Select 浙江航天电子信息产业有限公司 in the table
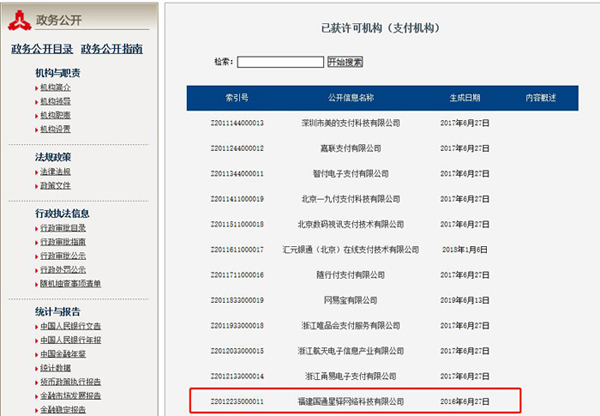This screenshot has height=416, width=600. pos(351,351)
